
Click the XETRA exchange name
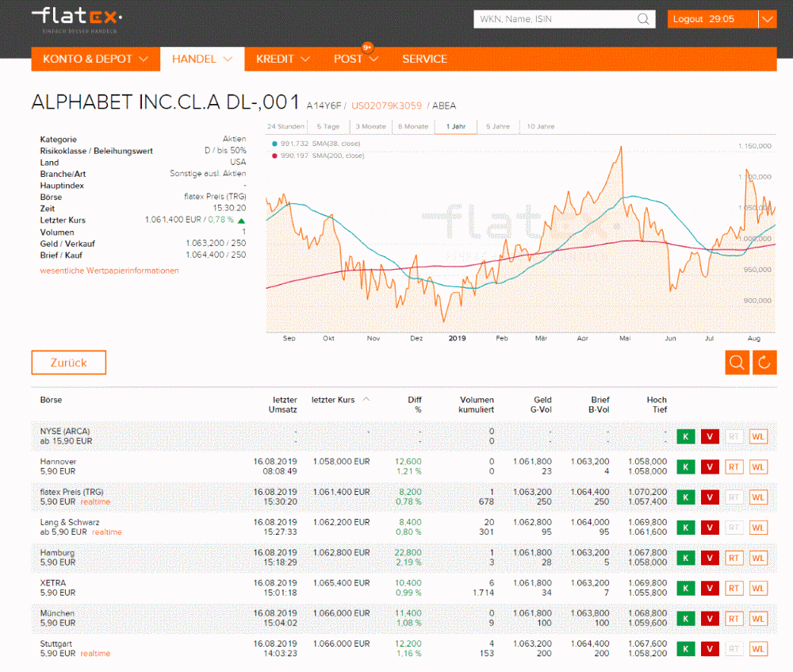coord(53,583)
